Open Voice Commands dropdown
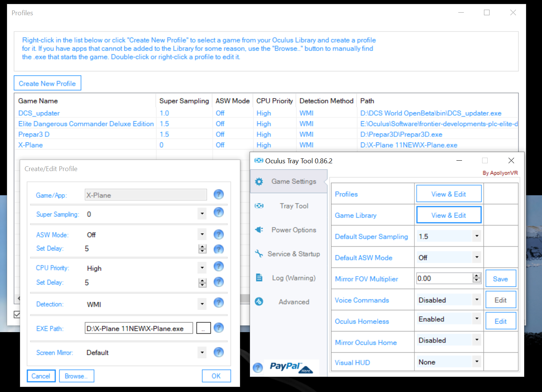Image resolution: width=542 pixels, height=392 pixels. [477, 299]
